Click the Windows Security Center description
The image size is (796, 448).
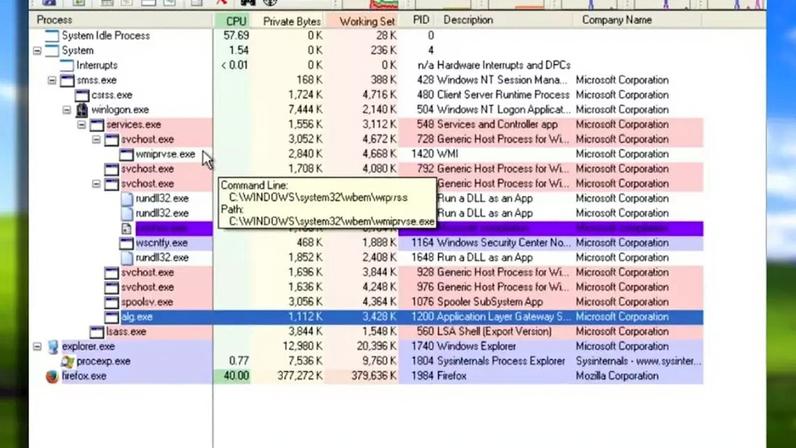point(504,243)
